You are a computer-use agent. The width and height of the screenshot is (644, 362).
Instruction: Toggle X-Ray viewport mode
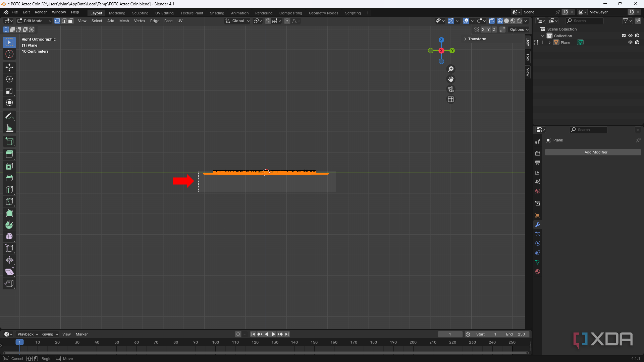tap(492, 20)
